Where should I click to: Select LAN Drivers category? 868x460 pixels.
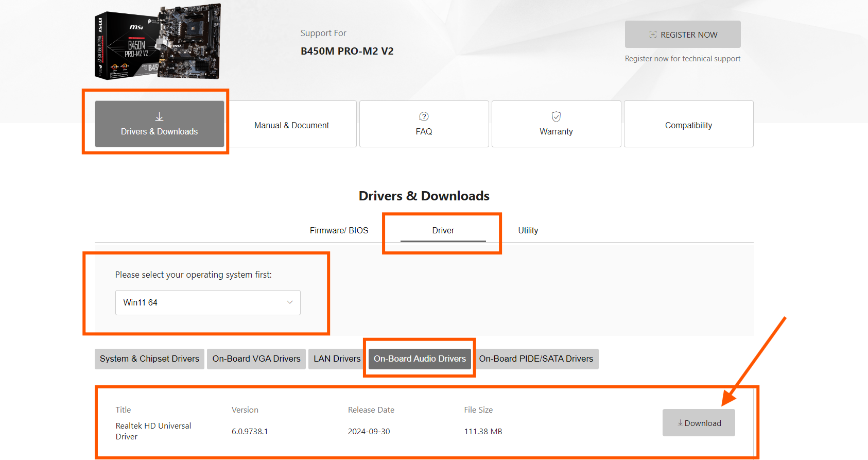[337, 359]
